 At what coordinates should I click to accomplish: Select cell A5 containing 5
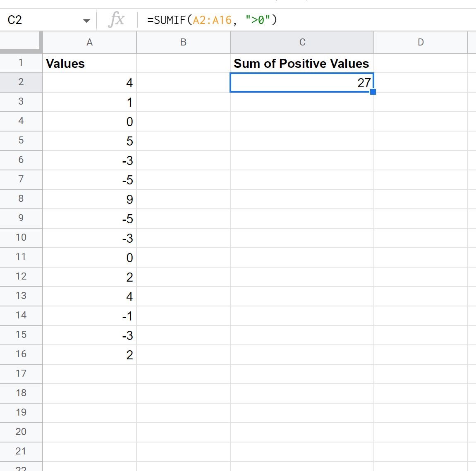(x=90, y=141)
